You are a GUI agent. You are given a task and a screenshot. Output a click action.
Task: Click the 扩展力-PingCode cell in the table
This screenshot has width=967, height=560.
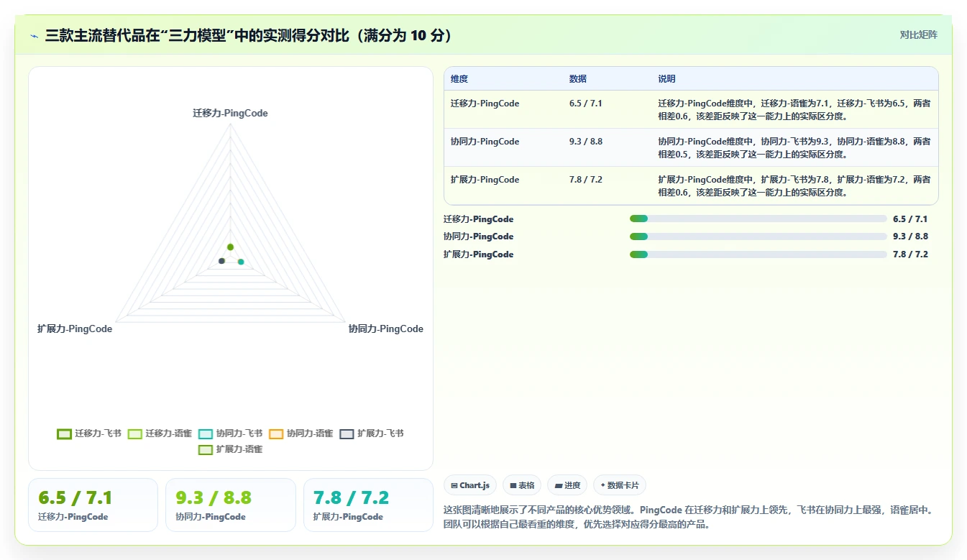tap(485, 180)
